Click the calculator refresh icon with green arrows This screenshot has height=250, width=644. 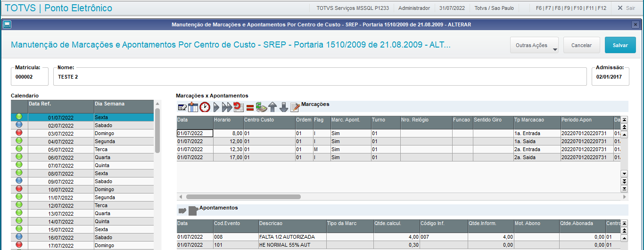[x=261, y=107]
